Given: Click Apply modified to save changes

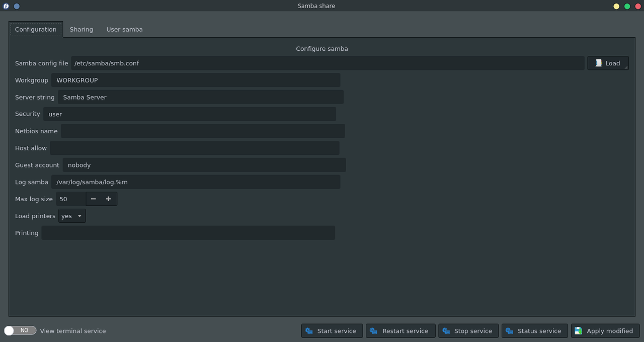Looking at the screenshot, I should point(605,330).
